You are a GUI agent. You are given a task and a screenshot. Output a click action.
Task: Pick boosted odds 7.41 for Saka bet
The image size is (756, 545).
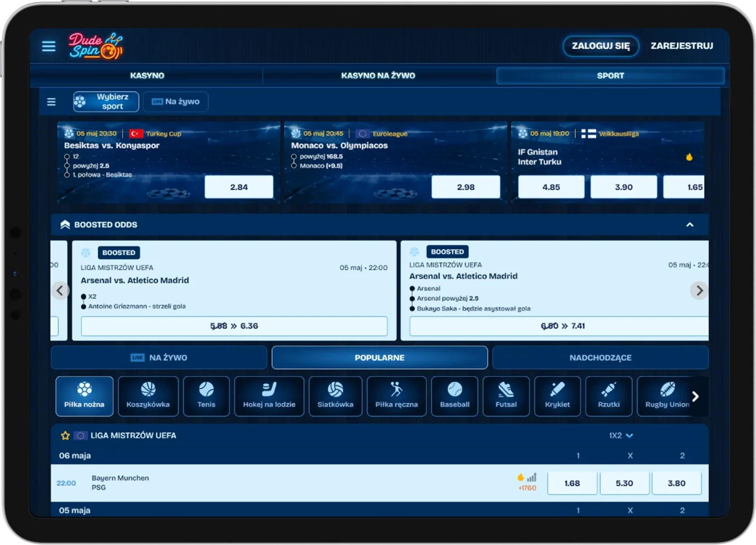coord(559,326)
